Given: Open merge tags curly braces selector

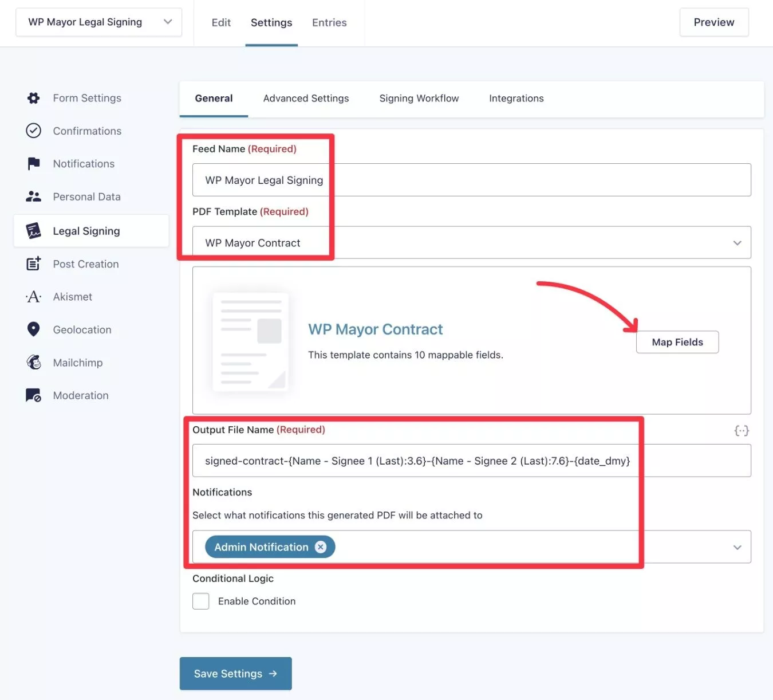Looking at the screenshot, I should [x=742, y=430].
